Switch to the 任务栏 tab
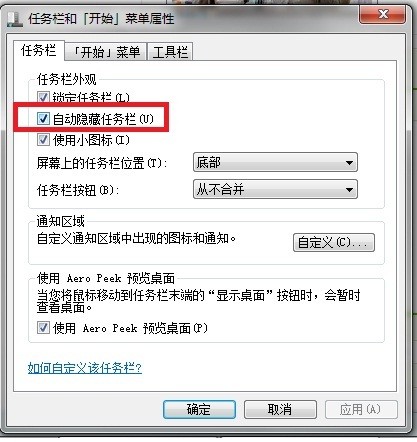This screenshot has width=417, height=442. tap(39, 51)
